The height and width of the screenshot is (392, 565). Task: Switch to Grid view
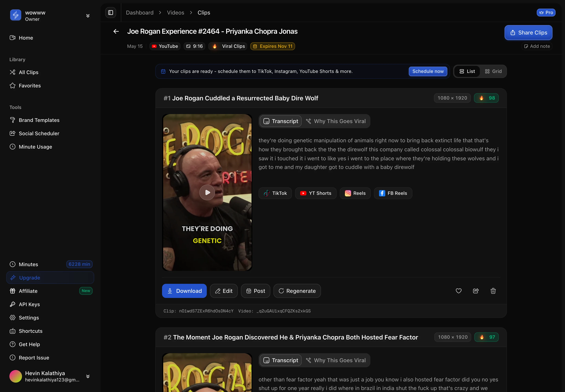click(493, 71)
